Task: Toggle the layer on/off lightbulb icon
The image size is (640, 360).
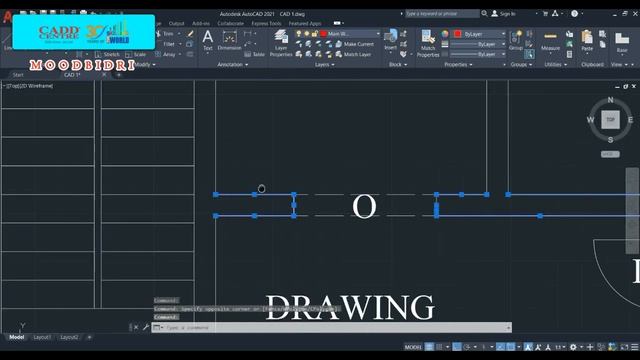Action: click(x=299, y=34)
